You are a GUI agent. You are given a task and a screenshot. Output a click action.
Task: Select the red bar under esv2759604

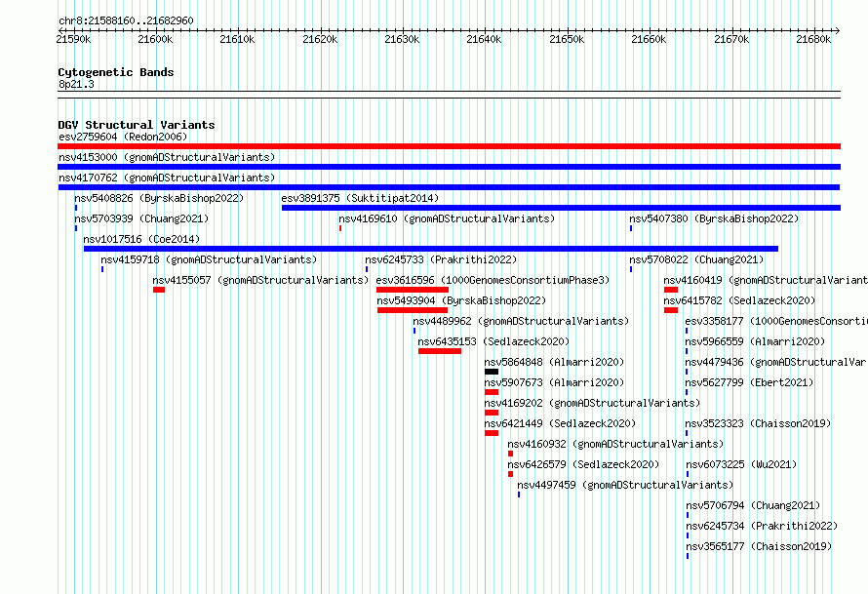pos(449,146)
